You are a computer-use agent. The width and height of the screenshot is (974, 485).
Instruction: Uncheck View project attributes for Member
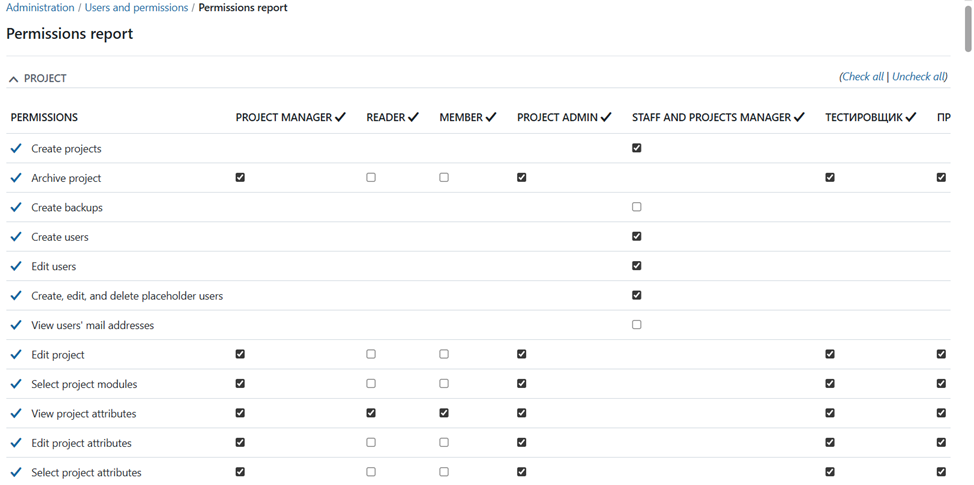point(444,413)
